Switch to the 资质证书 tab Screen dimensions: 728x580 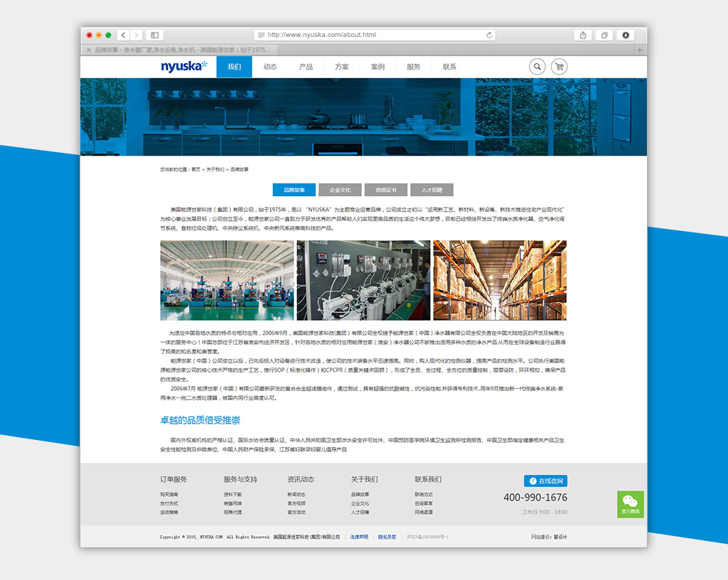(385, 190)
